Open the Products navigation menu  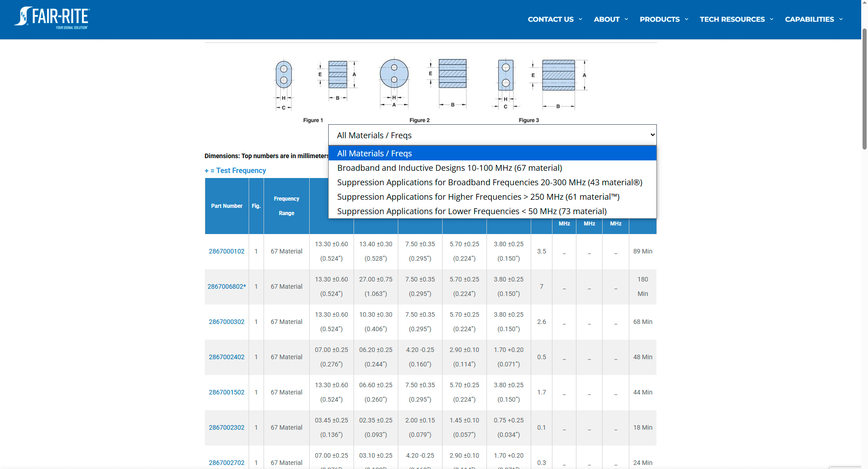pyautogui.click(x=659, y=19)
